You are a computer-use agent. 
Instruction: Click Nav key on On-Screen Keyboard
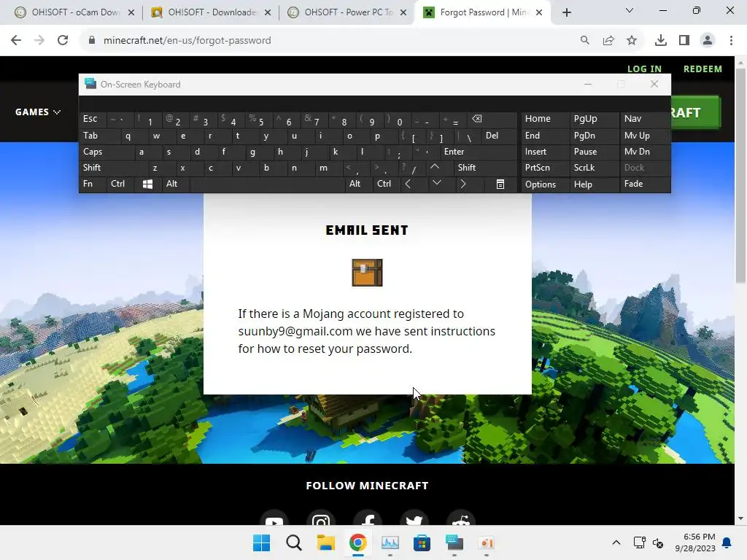click(645, 119)
